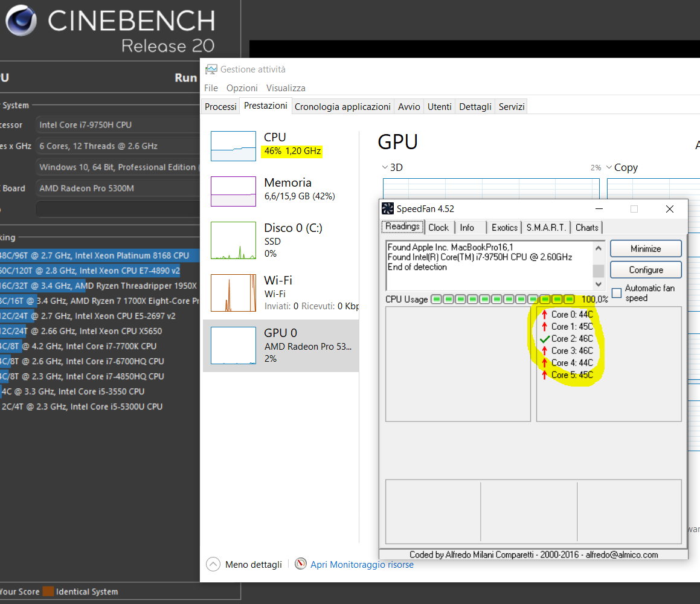
Task: Switch to the Prestazioni tab
Action: coord(266,106)
